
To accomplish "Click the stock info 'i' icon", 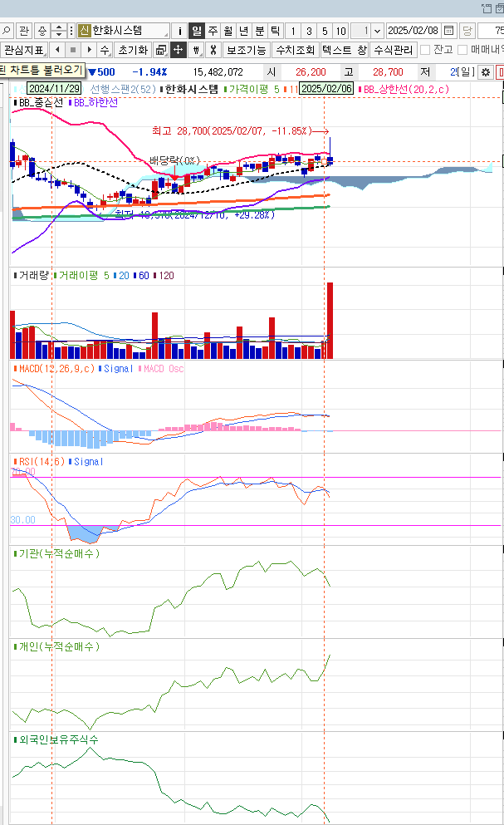I will click(x=179, y=31).
